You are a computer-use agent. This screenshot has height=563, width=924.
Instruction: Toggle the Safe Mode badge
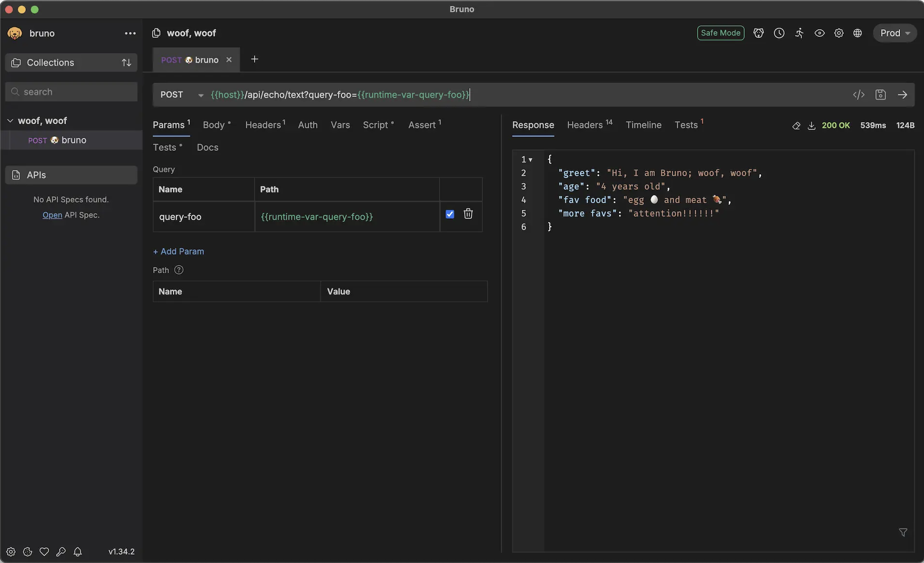pyautogui.click(x=721, y=33)
